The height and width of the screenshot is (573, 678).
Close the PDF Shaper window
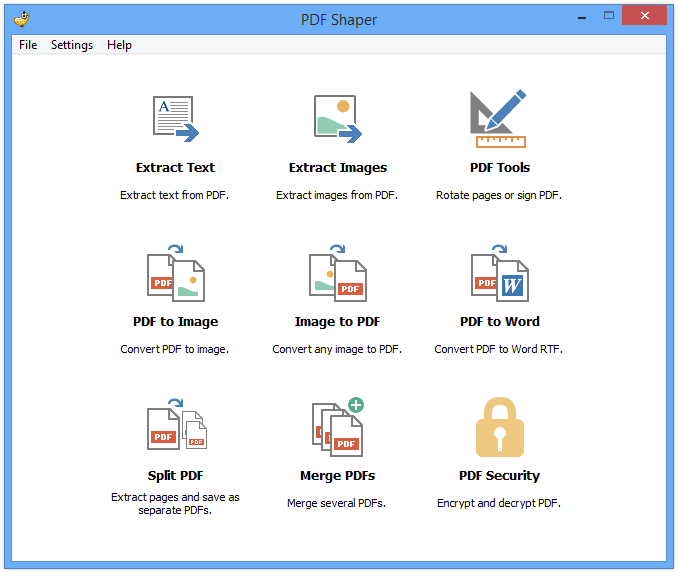(645, 16)
